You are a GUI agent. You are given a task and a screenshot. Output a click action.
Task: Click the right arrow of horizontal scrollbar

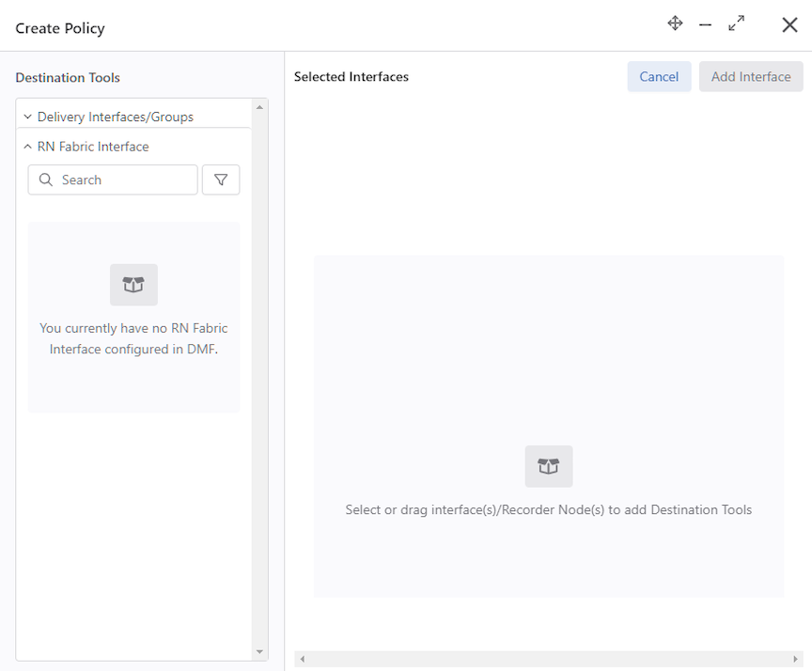pyautogui.click(x=795, y=659)
